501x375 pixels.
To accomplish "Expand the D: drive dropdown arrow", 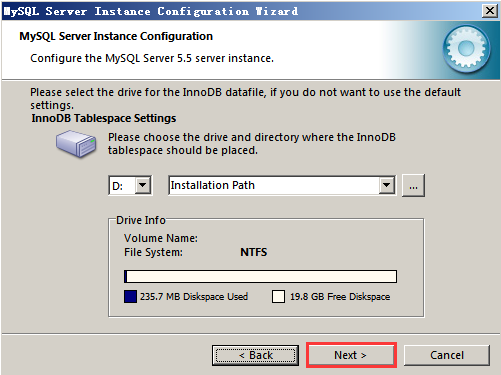I will [143, 185].
